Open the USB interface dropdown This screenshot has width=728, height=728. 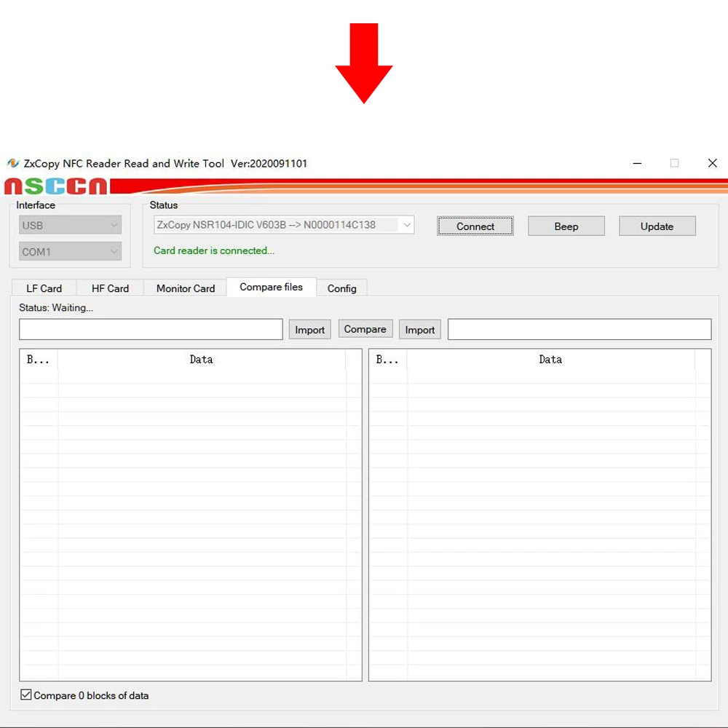click(x=70, y=225)
